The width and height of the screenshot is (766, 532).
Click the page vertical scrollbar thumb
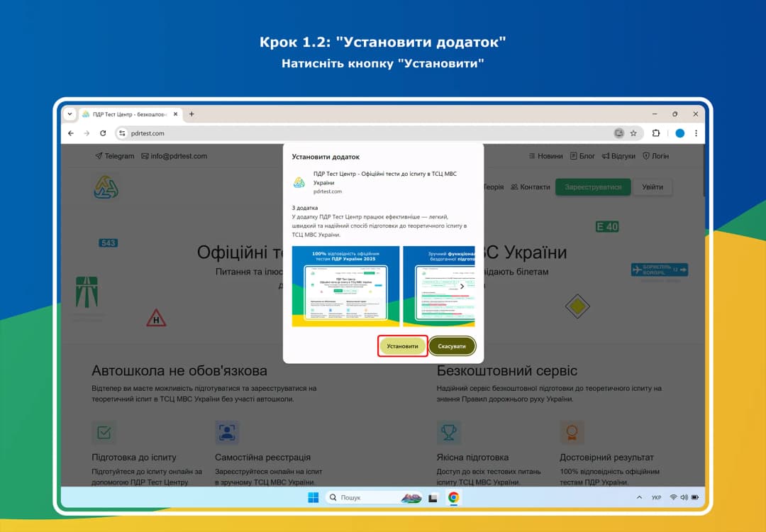point(704,171)
